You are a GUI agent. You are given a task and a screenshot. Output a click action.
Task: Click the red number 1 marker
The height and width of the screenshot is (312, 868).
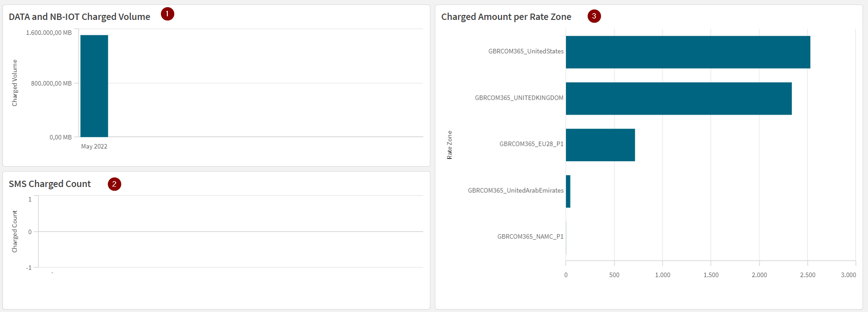167,14
